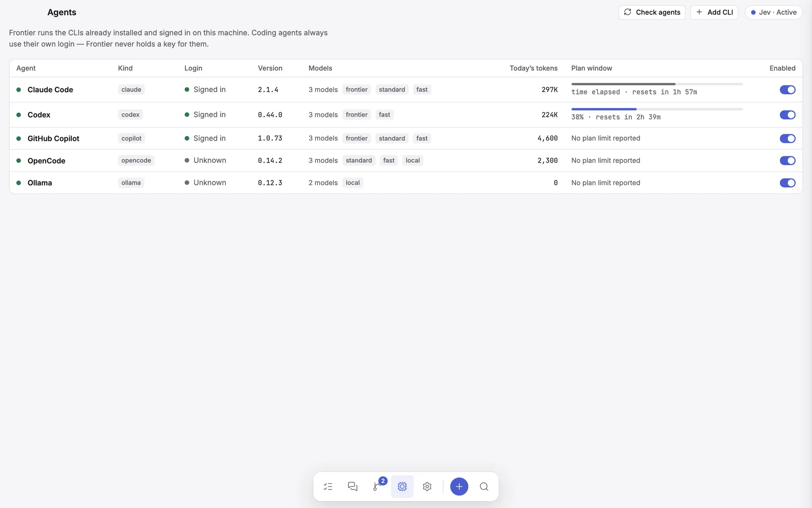This screenshot has height=508, width=812.
Task: Click the Add CLI button
Action: (714, 12)
